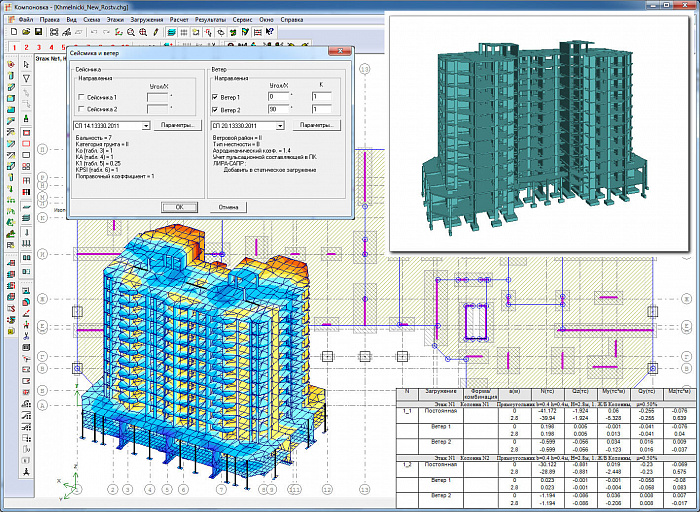This screenshot has height=512, width=700.
Task: Click the inverted triangle filter tool
Action: [x=26, y=79]
